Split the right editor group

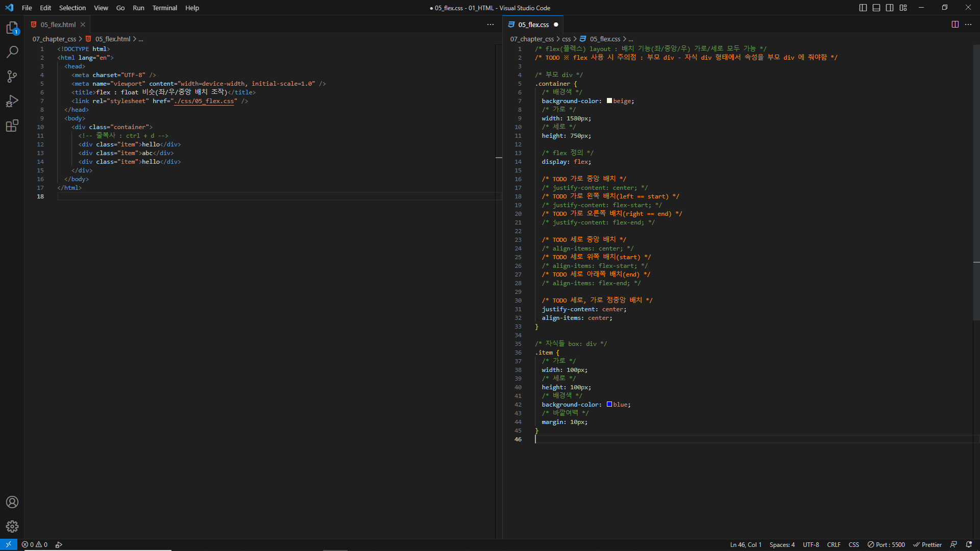coord(955,24)
